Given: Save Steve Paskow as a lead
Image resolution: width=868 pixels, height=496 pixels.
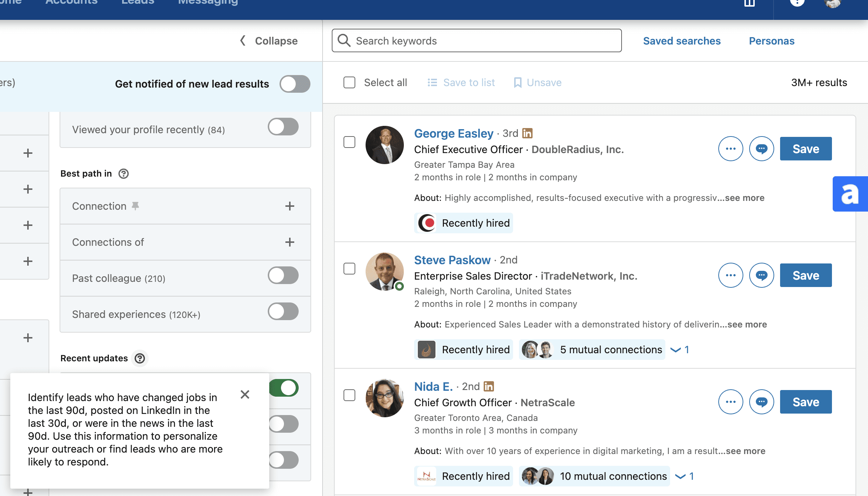Looking at the screenshot, I should pyautogui.click(x=806, y=275).
